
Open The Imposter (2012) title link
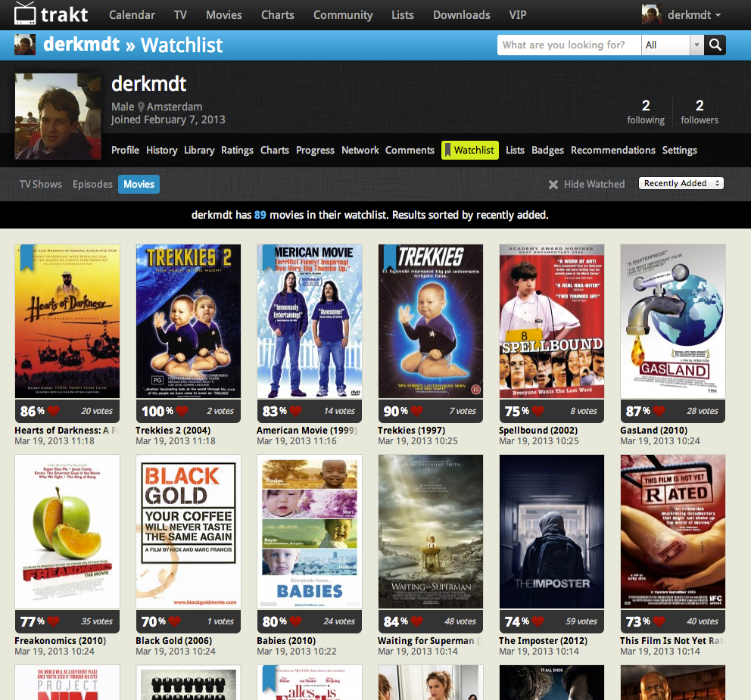(x=543, y=641)
